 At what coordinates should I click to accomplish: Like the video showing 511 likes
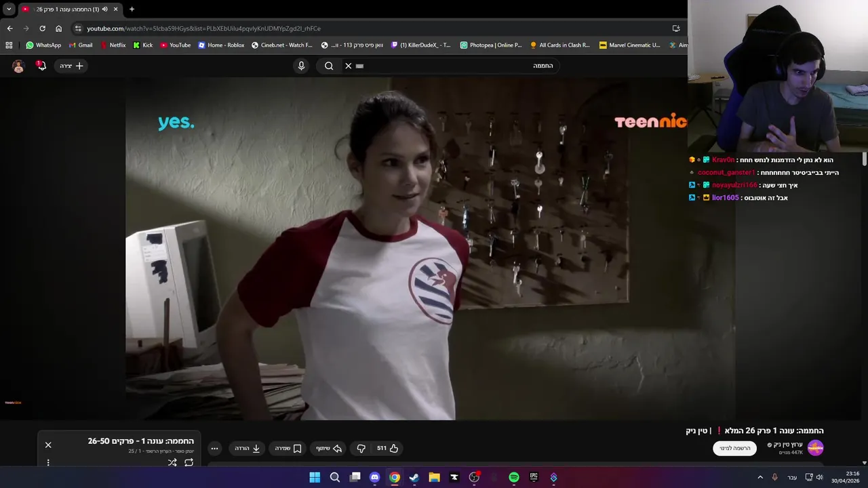(387, 448)
